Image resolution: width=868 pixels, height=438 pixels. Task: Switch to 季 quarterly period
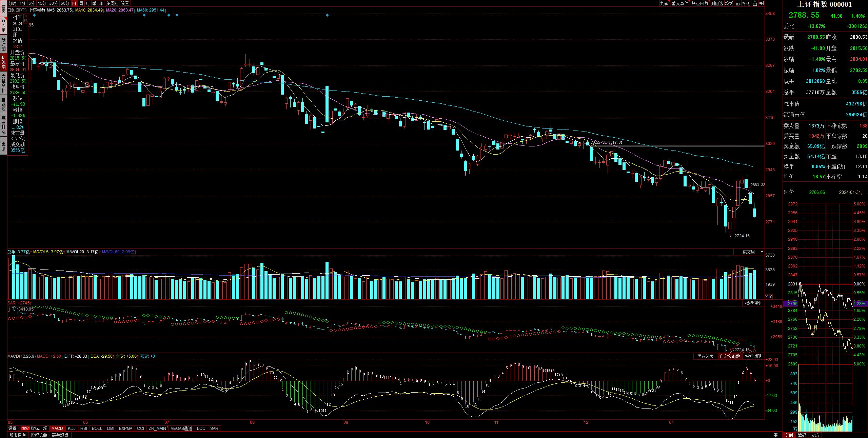95,3
